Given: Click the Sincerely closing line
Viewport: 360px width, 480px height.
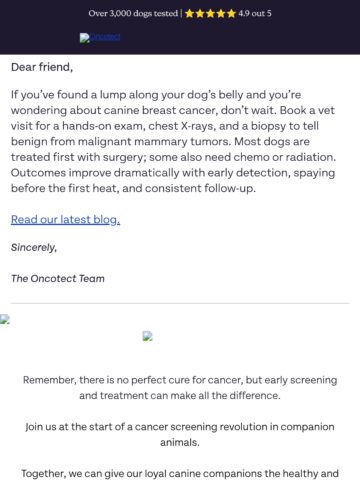Looking at the screenshot, I should click(x=34, y=247).
